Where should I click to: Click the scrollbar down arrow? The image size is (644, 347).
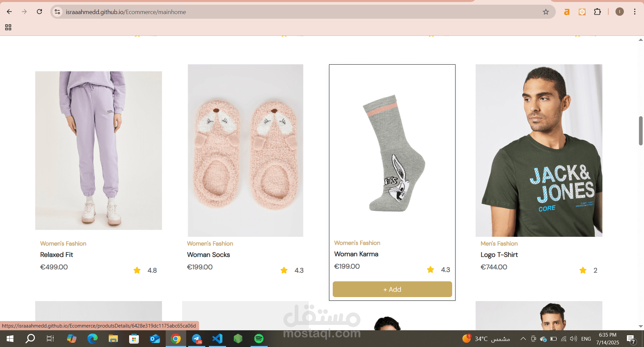641,326
